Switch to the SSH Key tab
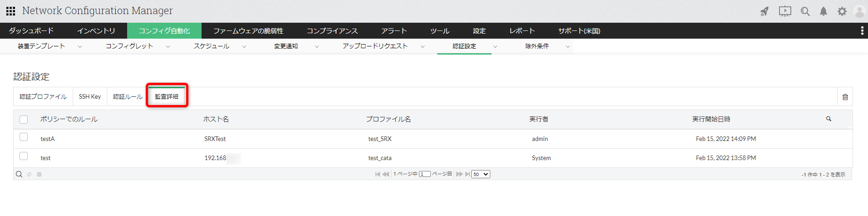This screenshot has width=868, height=216. click(x=90, y=97)
